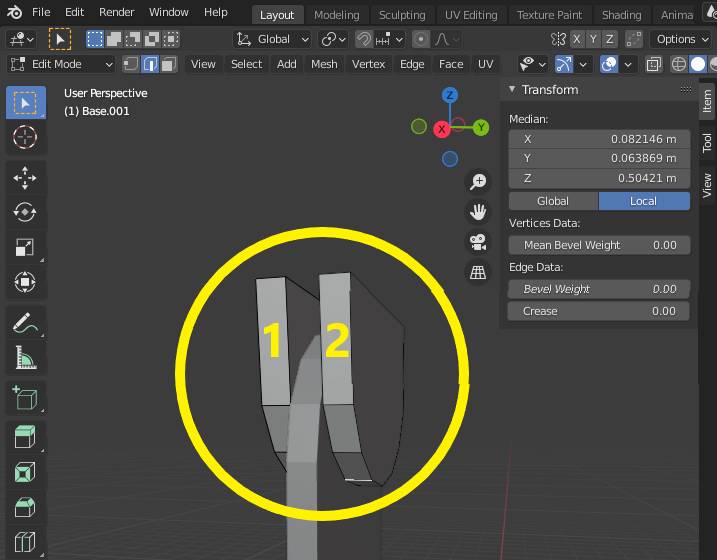This screenshot has width=717, height=560.
Task: Toggle snapping magnet icon
Action: point(364,39)
